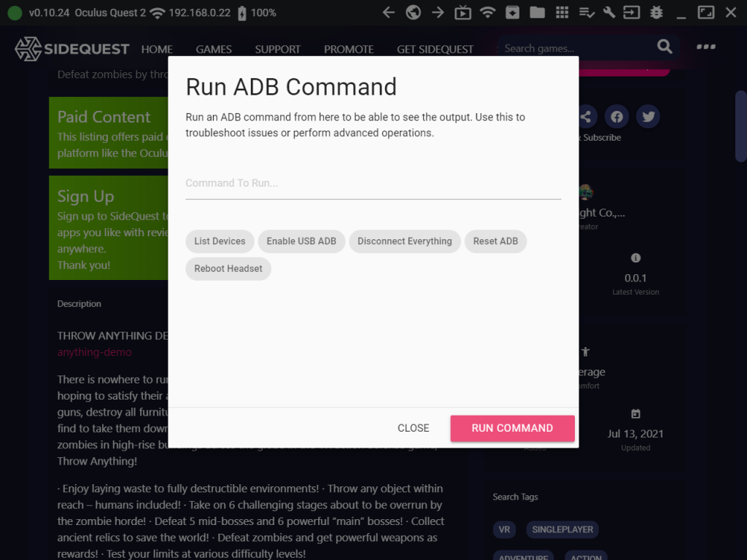Go forward using the right arrow icon
The width and height of the screenshot is (747, 560).
pyautogui.click(x=438, y=12)
